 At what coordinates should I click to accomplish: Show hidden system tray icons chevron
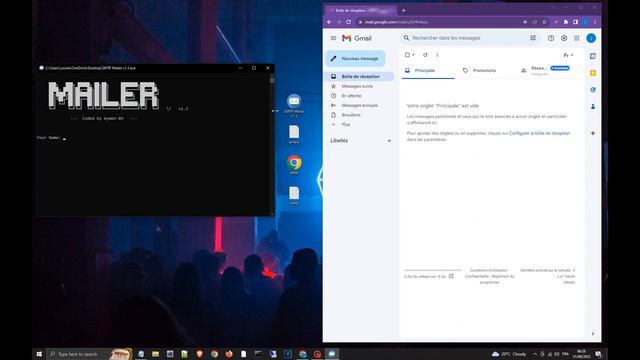coord(535,354)
